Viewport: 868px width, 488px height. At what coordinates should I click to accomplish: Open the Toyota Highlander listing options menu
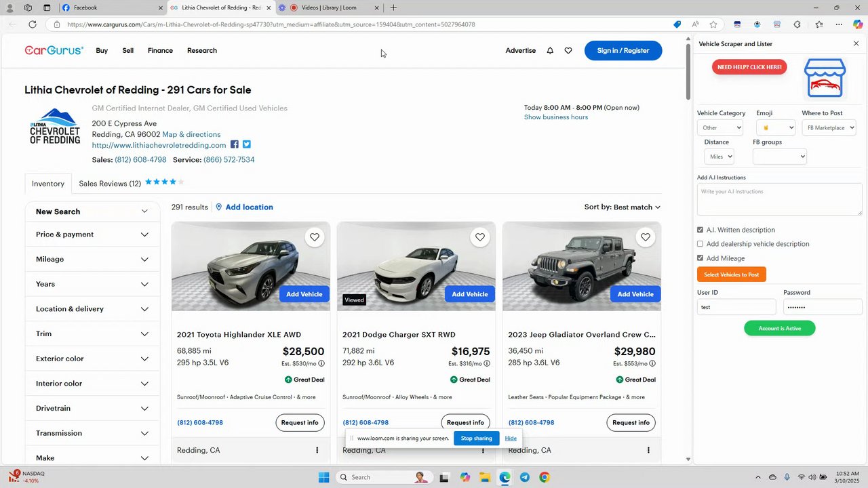pos(317,450)
